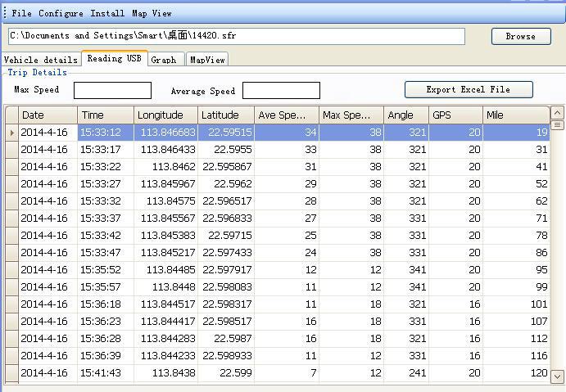Click the Average Speed text field
This screenshot has height=392, width=566.
tap(281, 90)
